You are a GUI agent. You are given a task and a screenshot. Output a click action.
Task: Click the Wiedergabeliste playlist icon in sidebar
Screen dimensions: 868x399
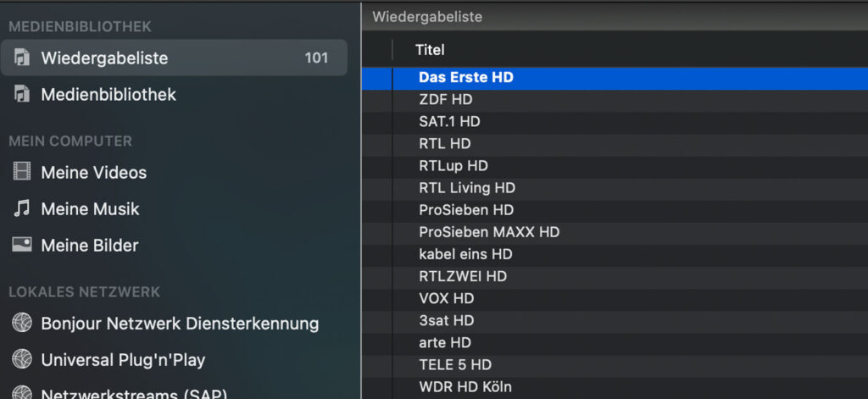point(22,58)
